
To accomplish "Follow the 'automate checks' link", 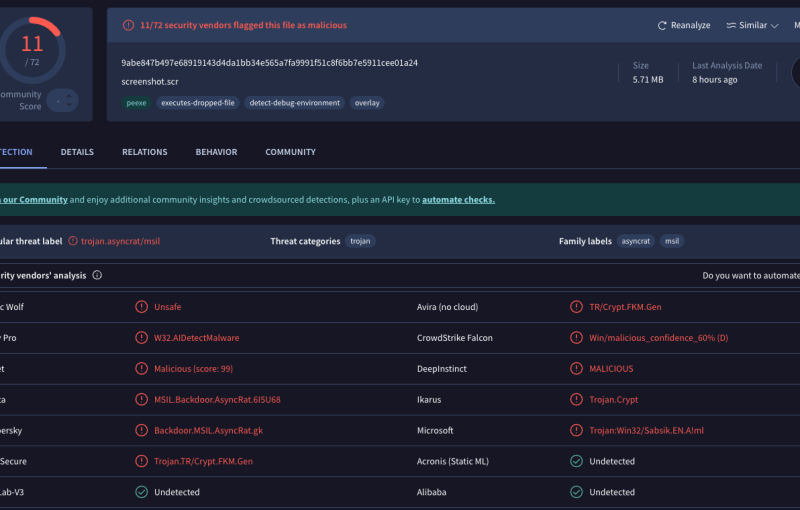I will pyautogui.click(x=458, y=200).
